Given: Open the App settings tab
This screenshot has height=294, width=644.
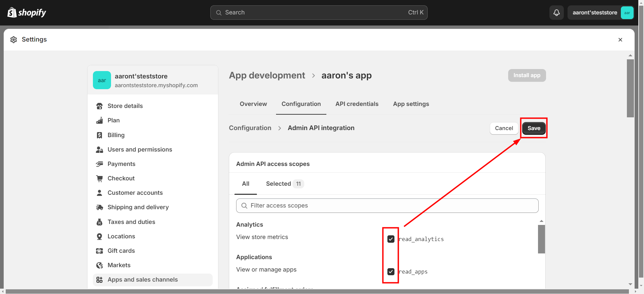Looking at the screenshot, I should pyautogui.click(x=411, y=104).
